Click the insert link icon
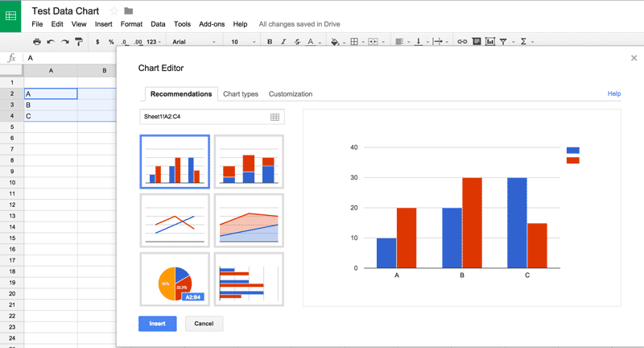The height and width of the screenshot is (348, 644). coord(462,42)
